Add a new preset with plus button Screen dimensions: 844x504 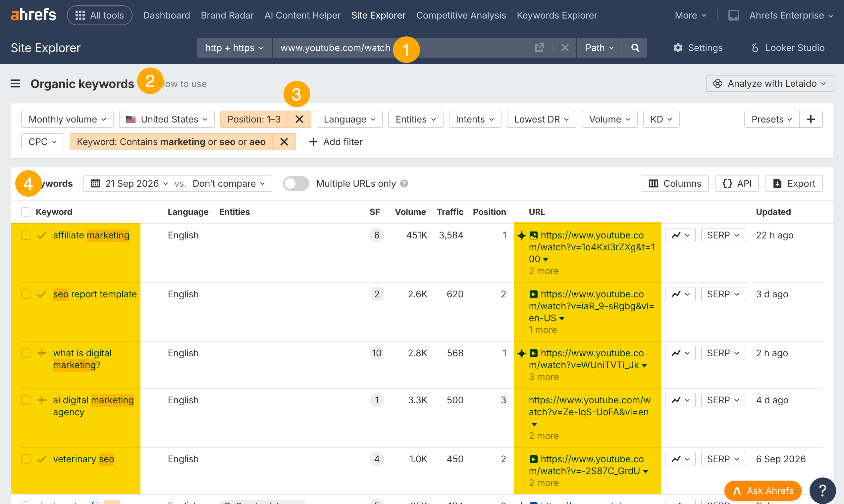(811, 119)
